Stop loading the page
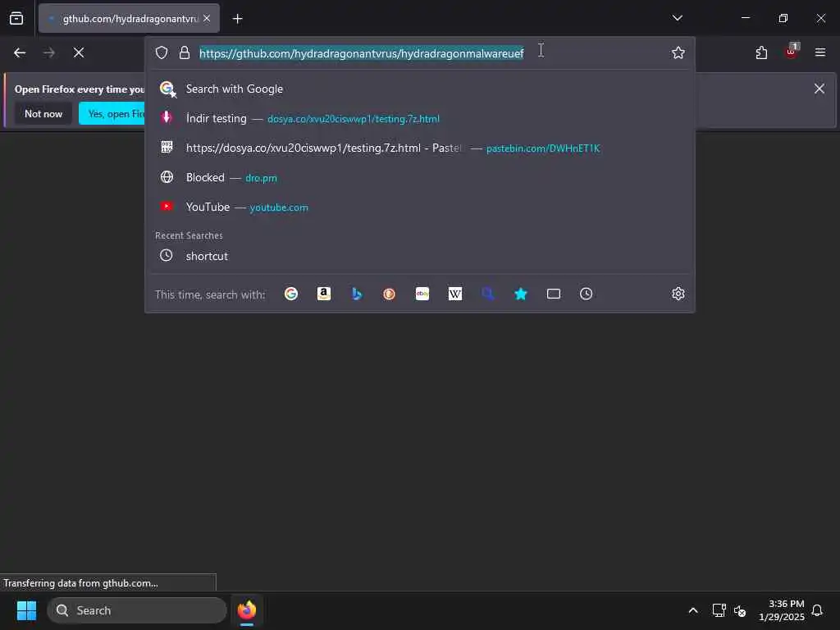 coord(79,52)
